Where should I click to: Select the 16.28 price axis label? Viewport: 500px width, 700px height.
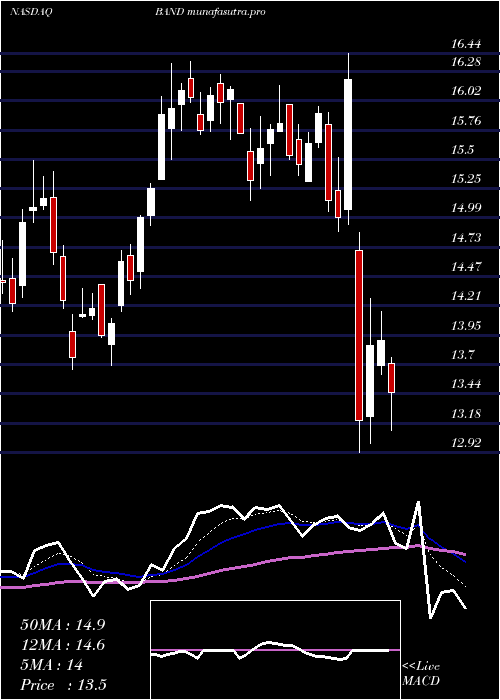tap(466, 62)
